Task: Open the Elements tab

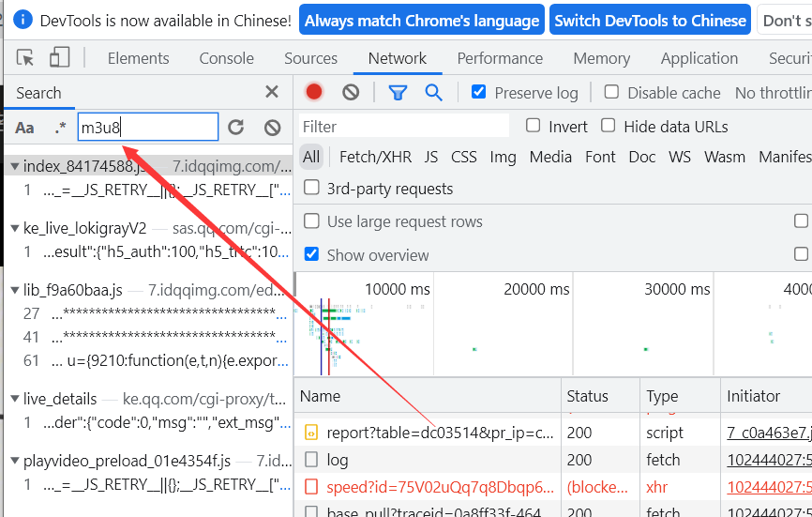Action: point(138,58)
